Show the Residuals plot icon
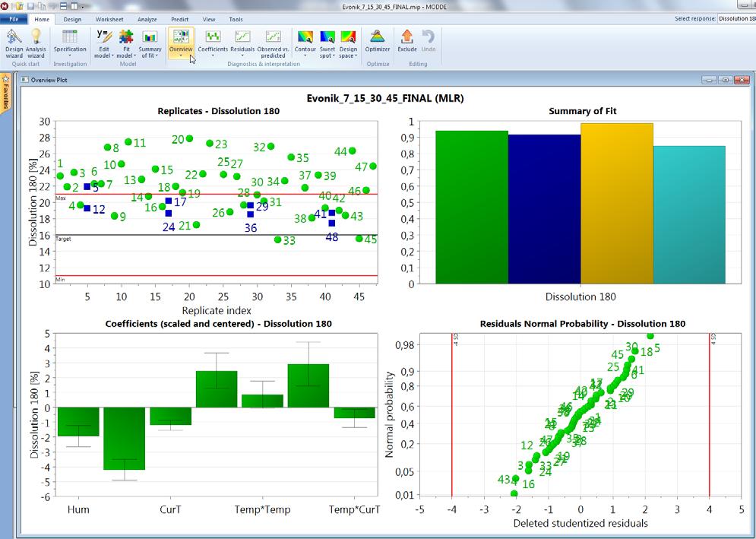The width and height of the screenshot is (756, 539). [x=242, y=36]
